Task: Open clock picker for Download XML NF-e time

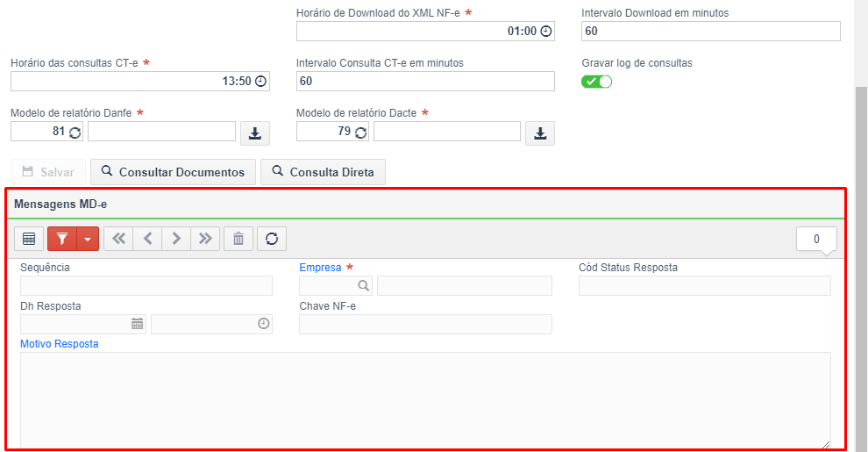Action: pyautogui.click(x=546, y=31)
